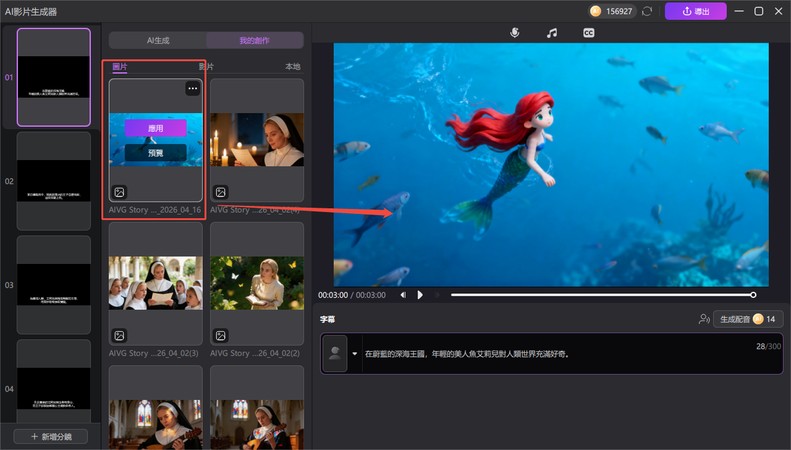Viewport: 791px width, 450px height.
Task: Open the music note audio icon
Action: pyautogui.click(x=552, y=33)
